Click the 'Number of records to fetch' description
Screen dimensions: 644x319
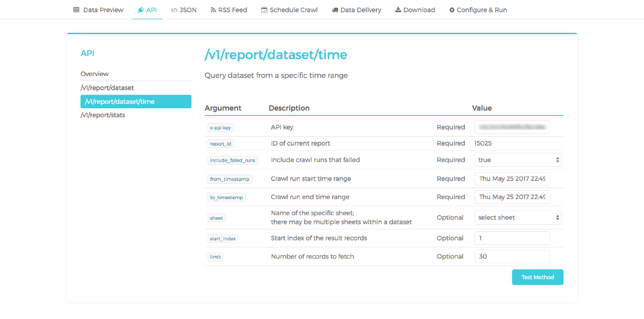[x=312, y=256]
